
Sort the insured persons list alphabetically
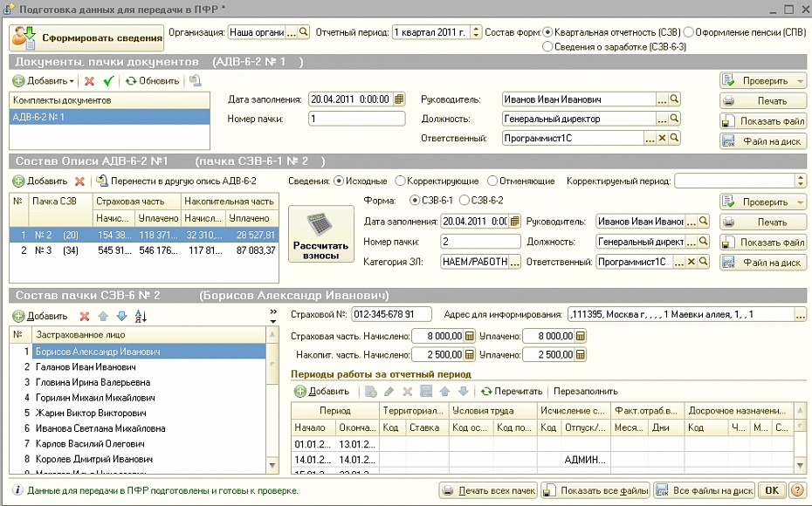pos(141,316)
